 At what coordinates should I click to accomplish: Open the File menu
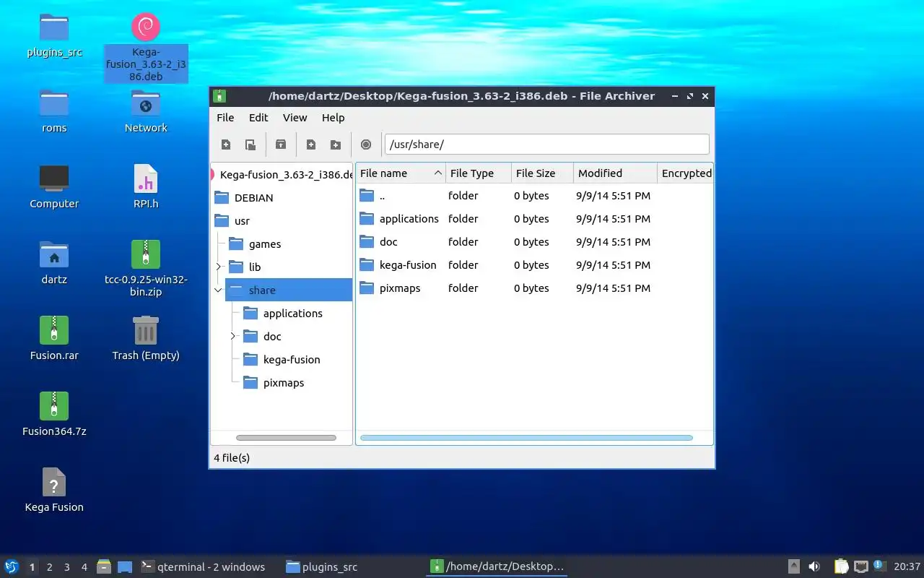tap(225, 118)
